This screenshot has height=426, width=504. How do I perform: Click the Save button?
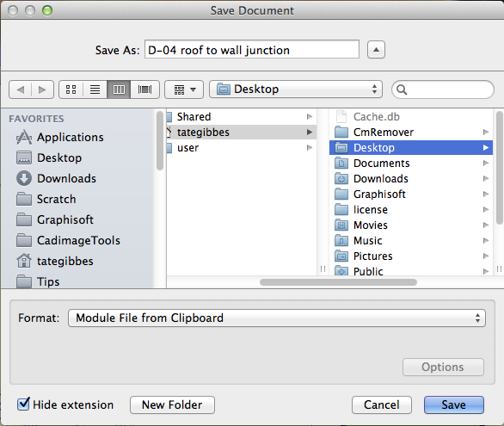tap(453, 404)
